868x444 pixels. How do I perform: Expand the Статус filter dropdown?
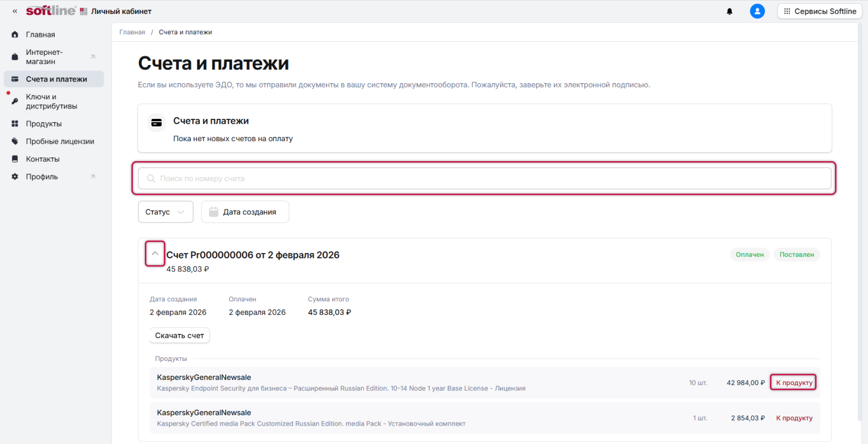click(165, 212)
